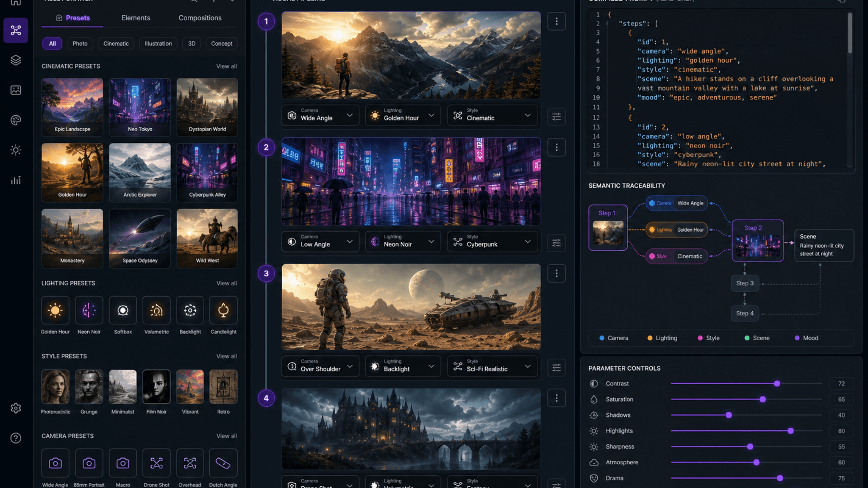The width and height of the screenshot is (868, 488).
Task: Open the color palette sidebar icon
Action: click(x=16, y=120)
